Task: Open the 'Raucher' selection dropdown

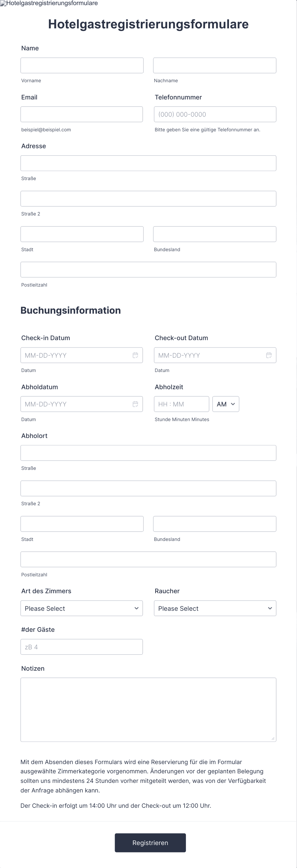Action: [x=215, y=608]
